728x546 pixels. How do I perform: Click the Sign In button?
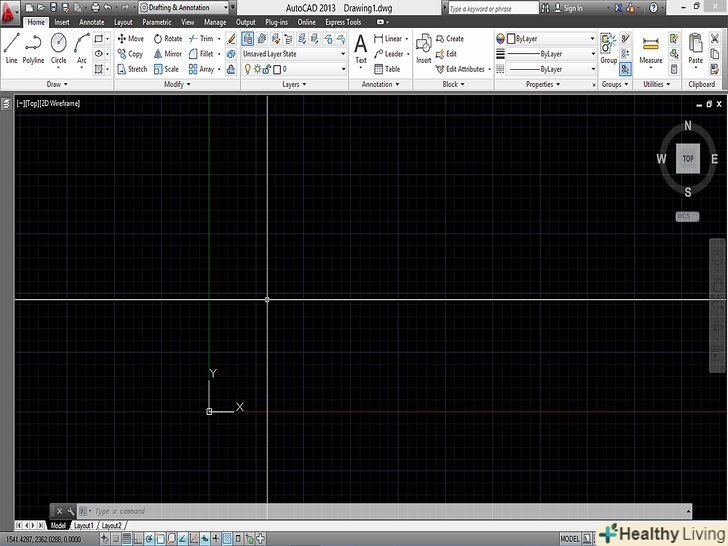pos(572,8)
